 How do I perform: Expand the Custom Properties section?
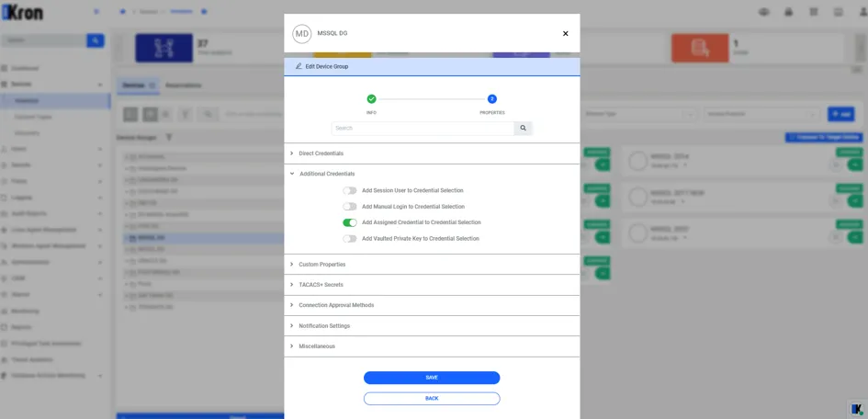pos(432,265)
